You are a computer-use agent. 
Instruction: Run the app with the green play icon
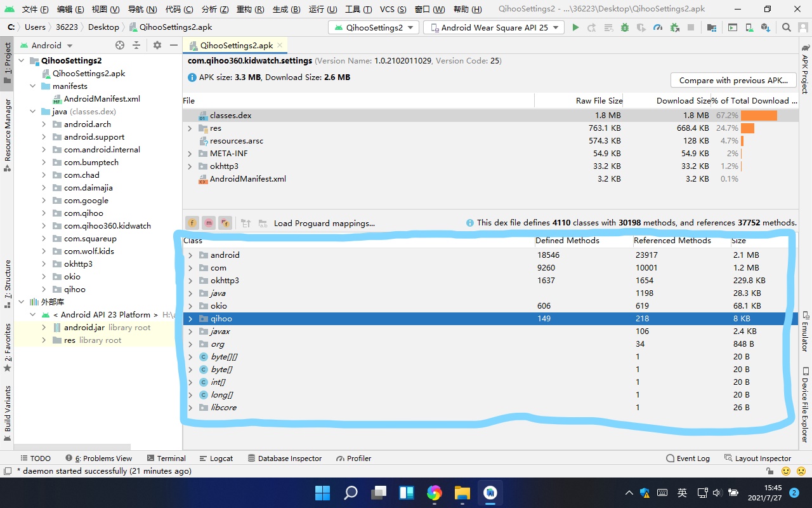[575, 27]
